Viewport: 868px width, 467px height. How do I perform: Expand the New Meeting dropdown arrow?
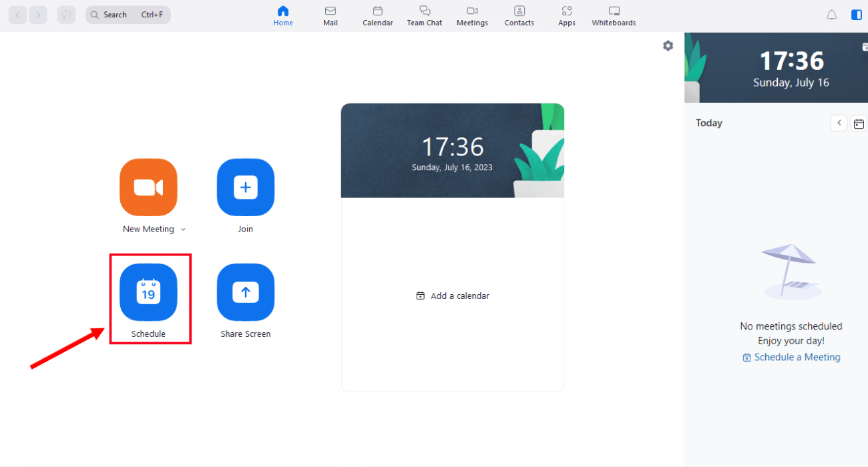tap(184, 229)
